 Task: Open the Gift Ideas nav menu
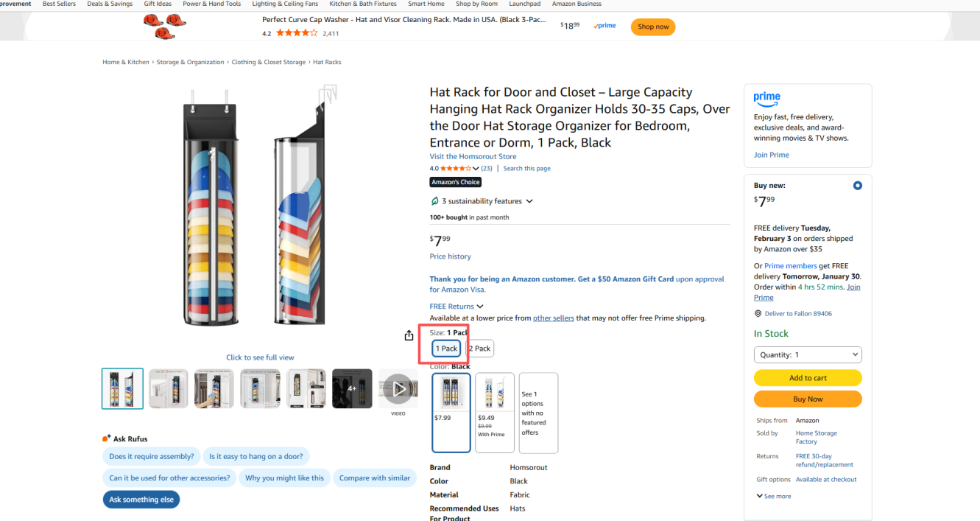point(158,4)
